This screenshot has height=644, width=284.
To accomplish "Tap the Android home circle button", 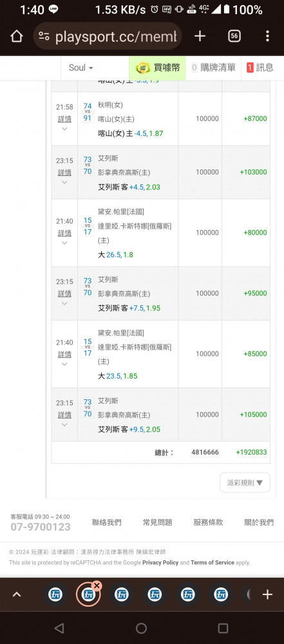I will [142, 628].
